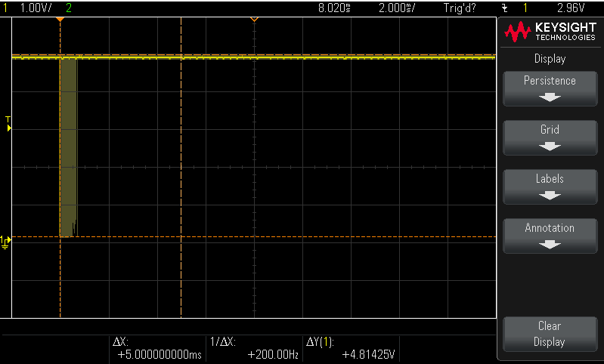Click the orange trigger point marker above the pulse
This screenshot has height=364, width=604.
(x=60, y=19)
